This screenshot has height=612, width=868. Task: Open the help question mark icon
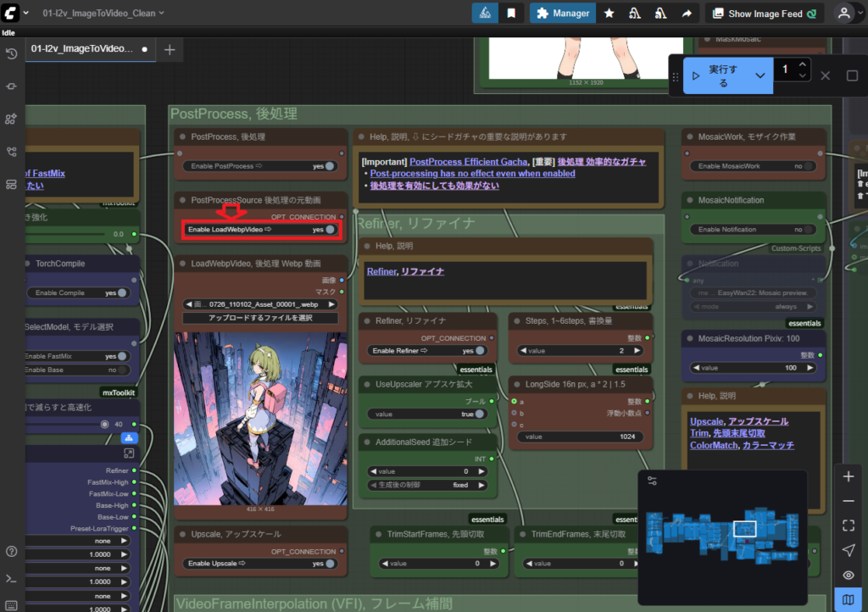pyautogui.click(x=11, y=552)
